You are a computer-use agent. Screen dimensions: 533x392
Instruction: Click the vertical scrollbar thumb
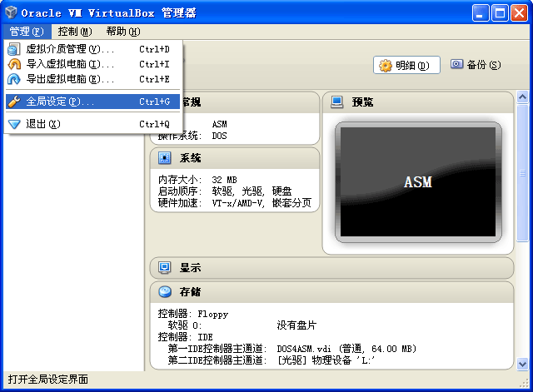(522, 173)
